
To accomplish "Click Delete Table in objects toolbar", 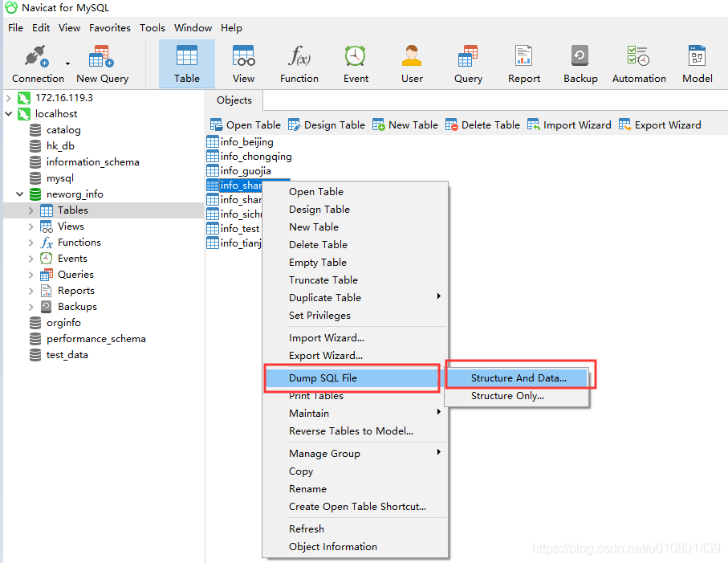I will [482, 125].
